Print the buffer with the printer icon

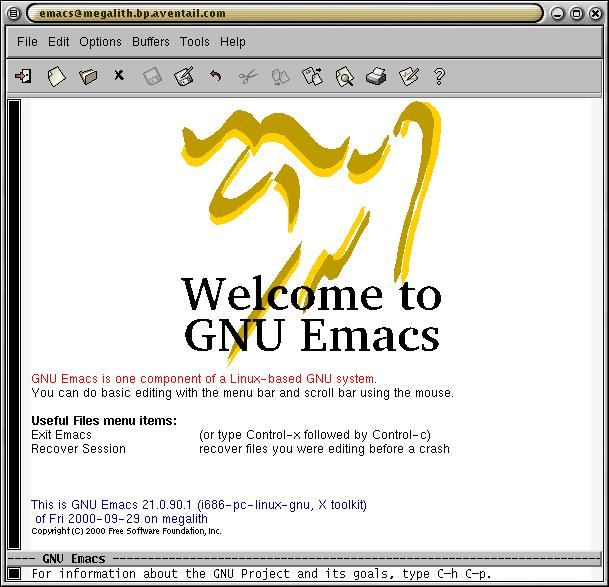376,76
